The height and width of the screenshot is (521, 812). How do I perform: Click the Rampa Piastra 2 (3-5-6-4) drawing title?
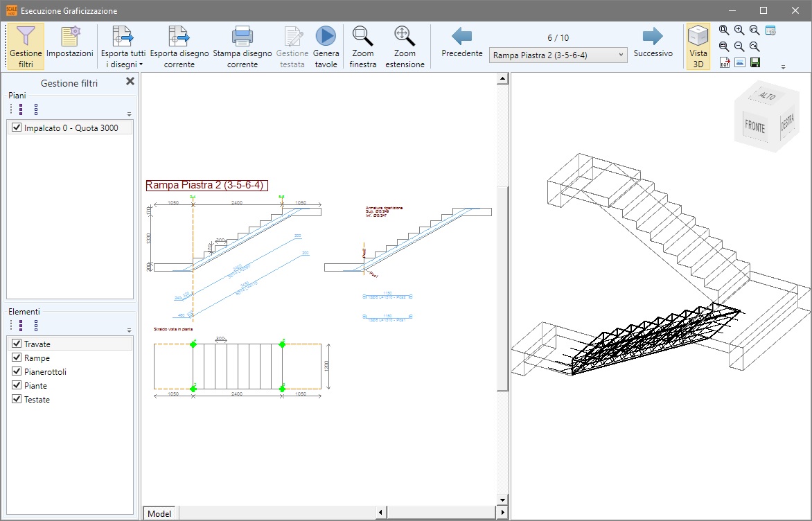click(x=206, y=185)
